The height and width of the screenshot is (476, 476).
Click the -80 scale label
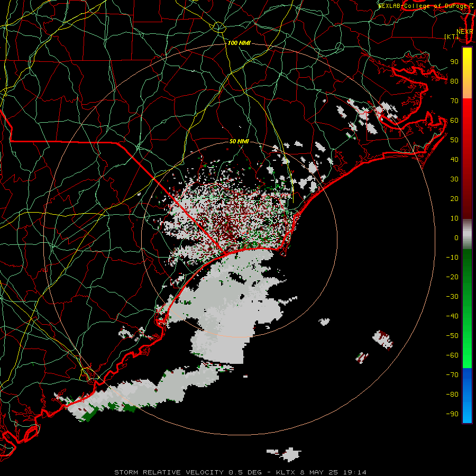(452, 395)
